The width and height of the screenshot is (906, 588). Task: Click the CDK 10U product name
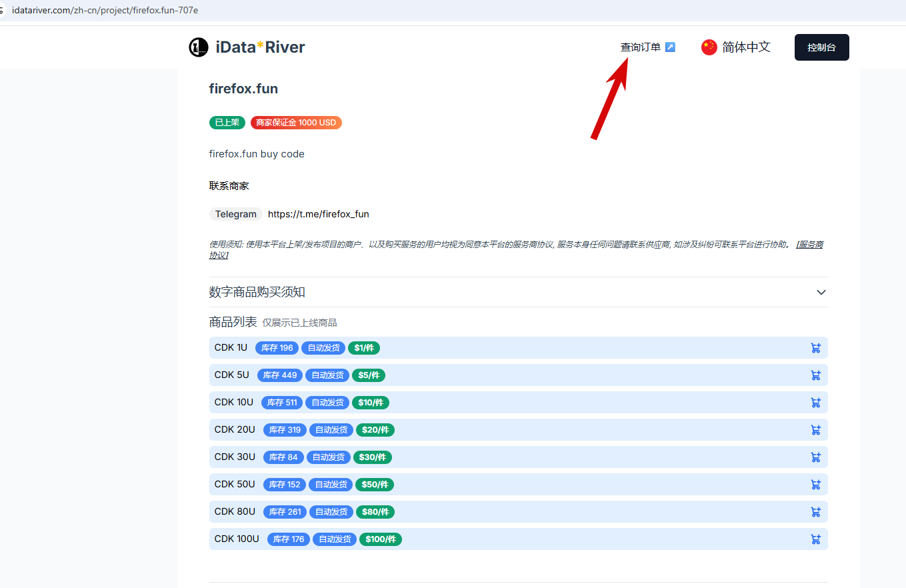click(x=234, y=402)
